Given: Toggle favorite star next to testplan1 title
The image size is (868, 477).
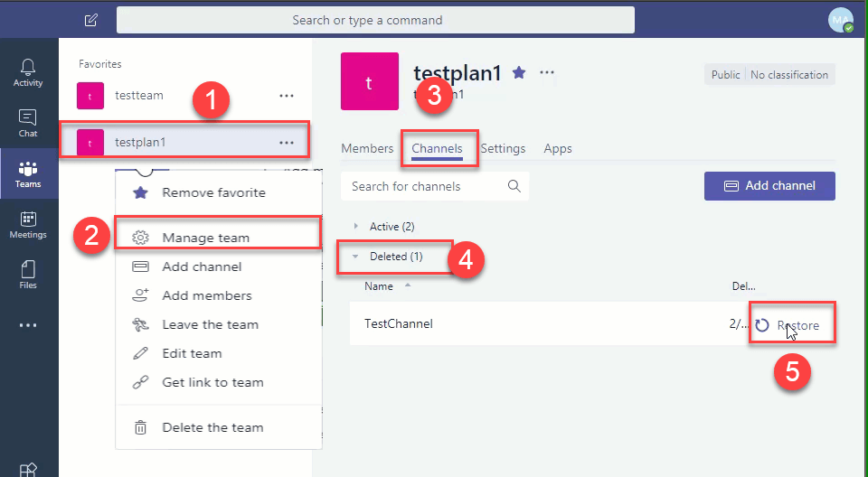Looking at the screenshot, I should point(519,72).
